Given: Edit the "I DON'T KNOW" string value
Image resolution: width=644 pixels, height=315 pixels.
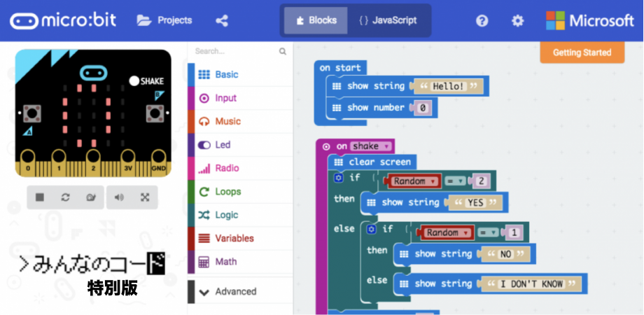Looking at the screenshot, I should tap(532, 283).
